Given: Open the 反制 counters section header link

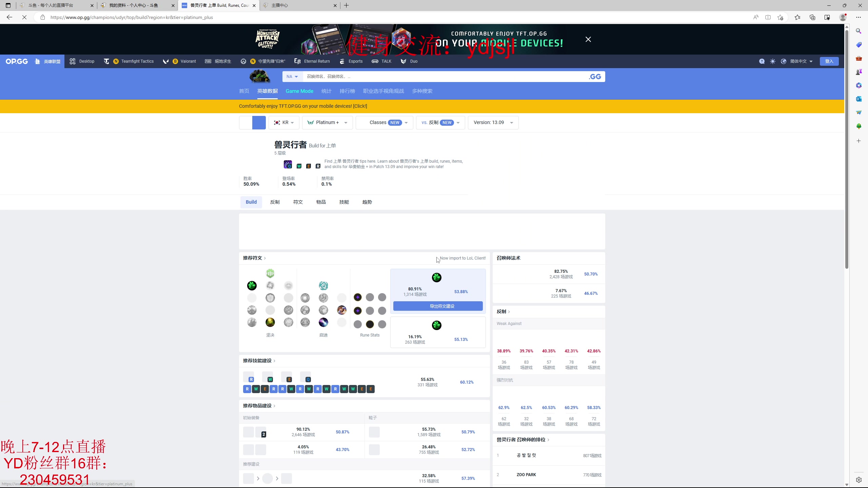Looking at the screenshot, I should pos(503,312).
